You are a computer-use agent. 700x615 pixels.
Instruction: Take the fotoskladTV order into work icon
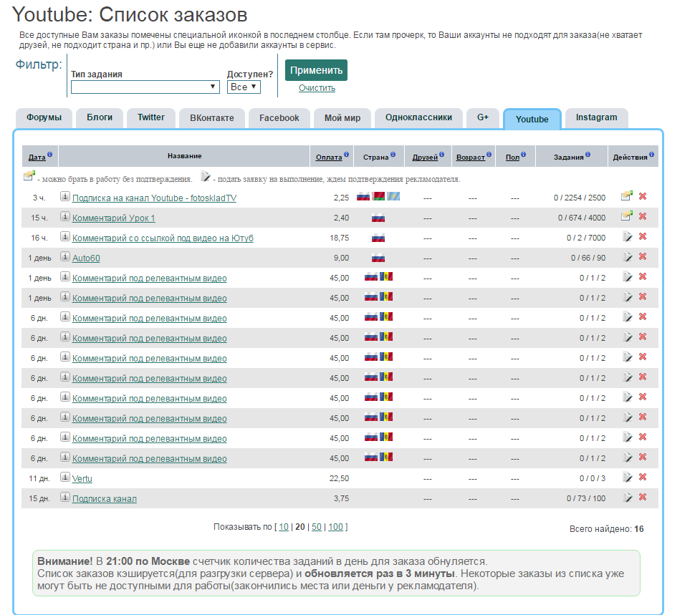pos(627,195)
